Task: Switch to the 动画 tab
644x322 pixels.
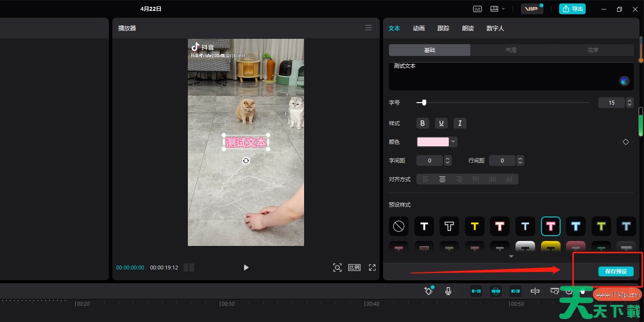Action: (x=418, y=28)
